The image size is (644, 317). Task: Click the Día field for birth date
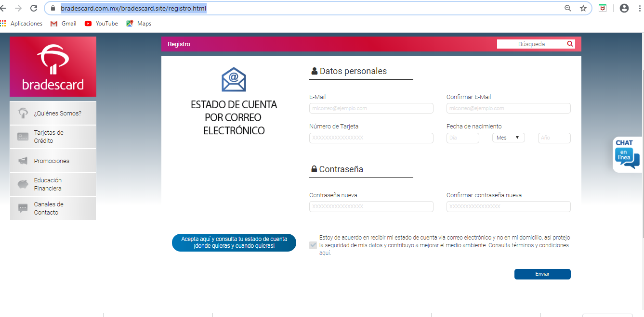462,138
